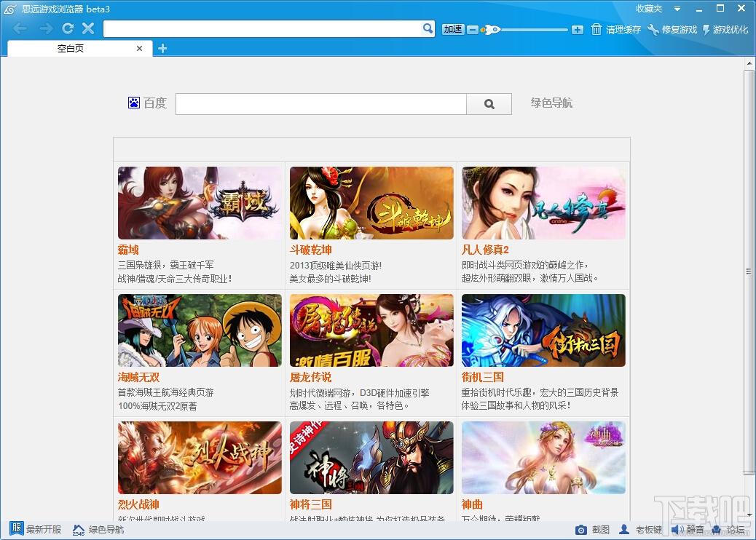Click the 论坛 forum icon
This screenshot has height=540, width=756.
click(716, 530)
